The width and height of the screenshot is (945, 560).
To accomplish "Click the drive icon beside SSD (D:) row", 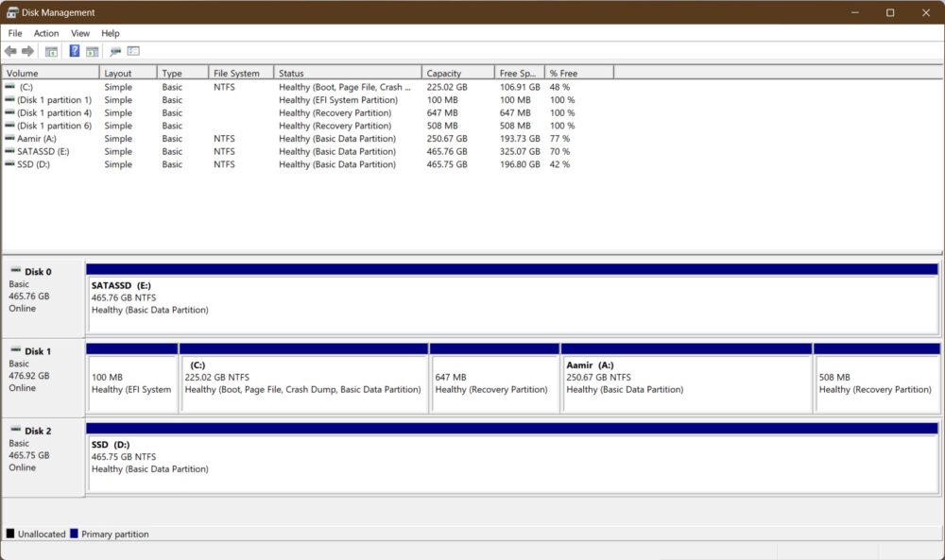I will pos(9,163).
